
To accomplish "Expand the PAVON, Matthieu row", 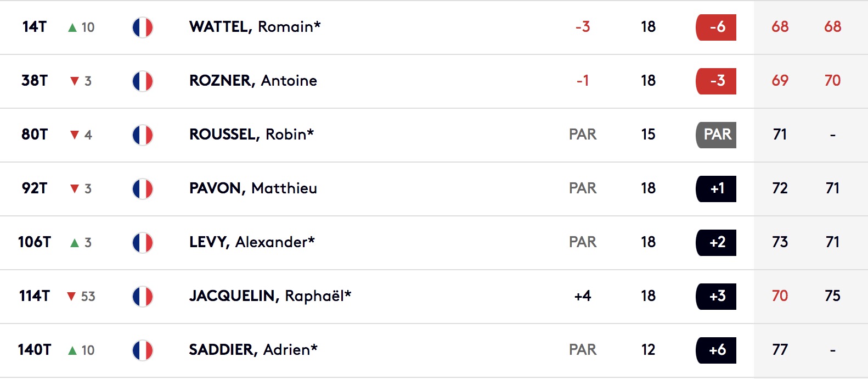I will (434, 189).
